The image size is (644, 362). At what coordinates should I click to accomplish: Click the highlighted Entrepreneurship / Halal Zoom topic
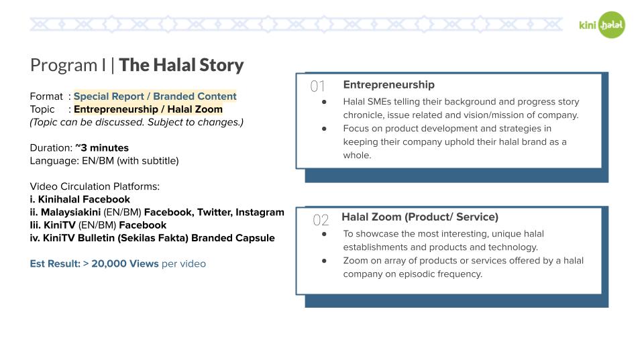148,109
